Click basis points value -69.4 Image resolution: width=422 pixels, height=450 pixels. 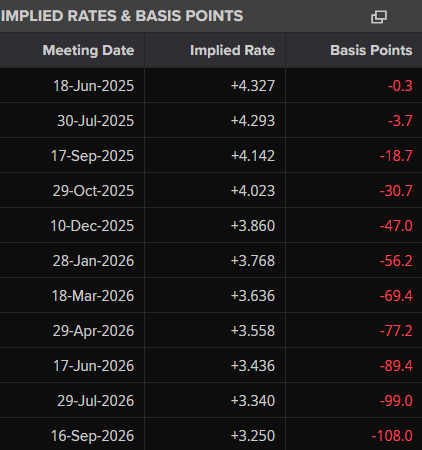point(396,296)
